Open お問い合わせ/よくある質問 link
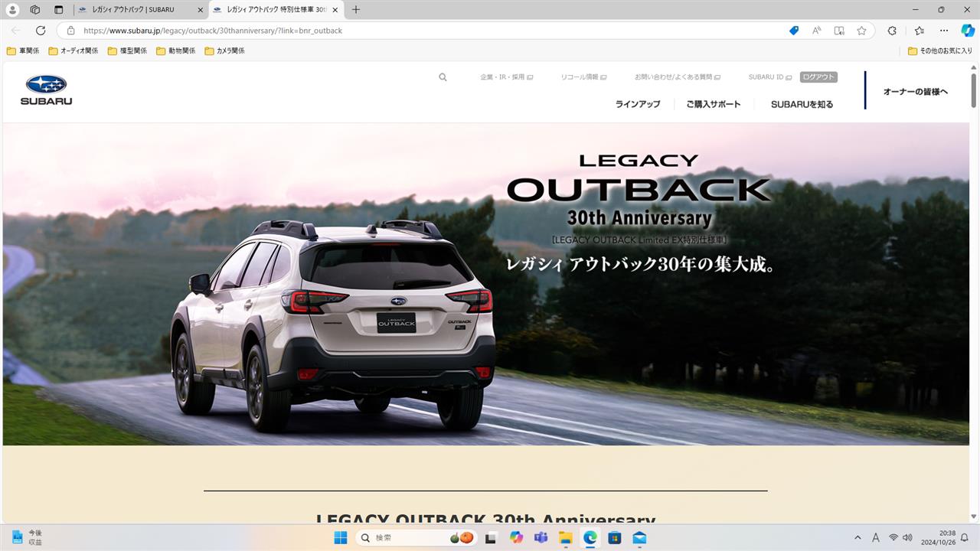 678,77
